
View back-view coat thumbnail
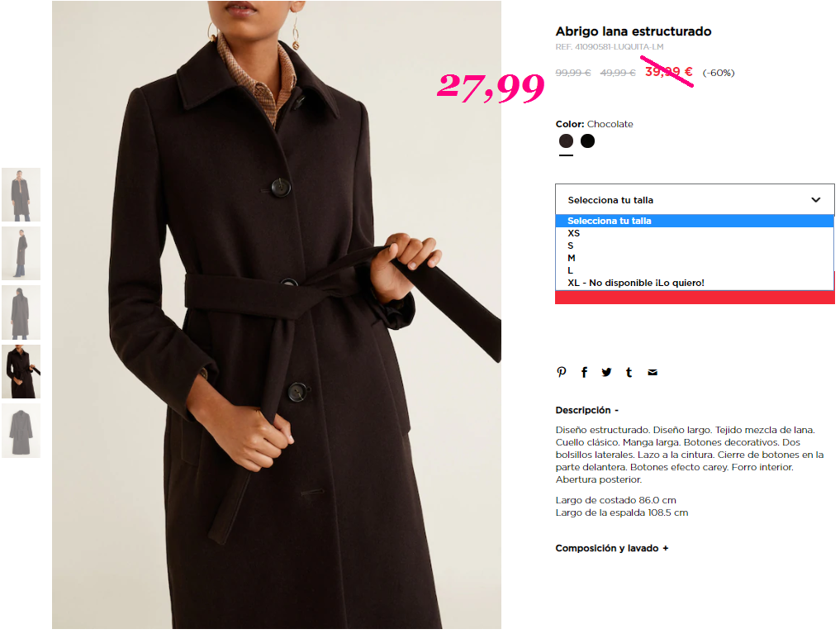point(21,312)
